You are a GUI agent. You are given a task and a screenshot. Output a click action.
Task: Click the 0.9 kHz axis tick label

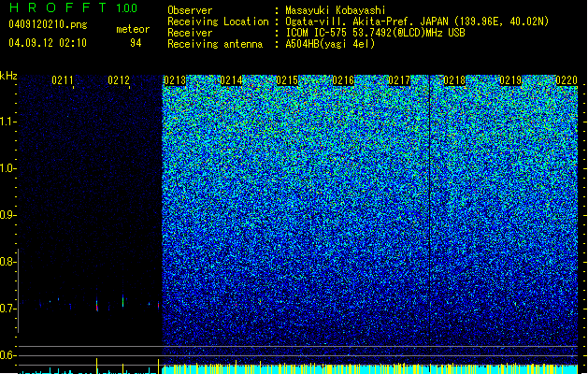coord(7,215)
